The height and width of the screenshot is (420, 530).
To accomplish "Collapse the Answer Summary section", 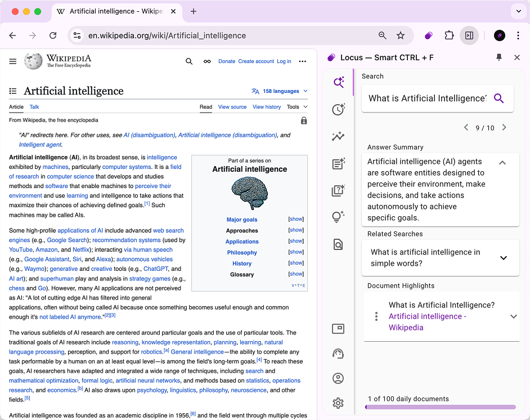I will point(502,163).
